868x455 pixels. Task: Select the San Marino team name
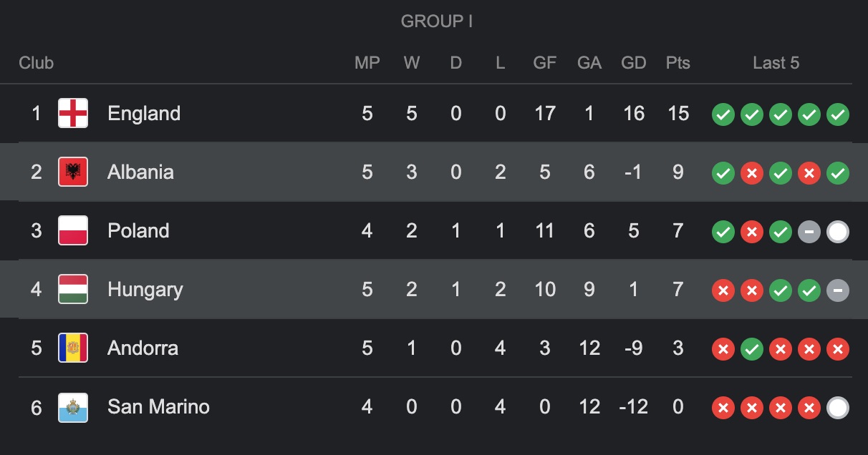158,407
